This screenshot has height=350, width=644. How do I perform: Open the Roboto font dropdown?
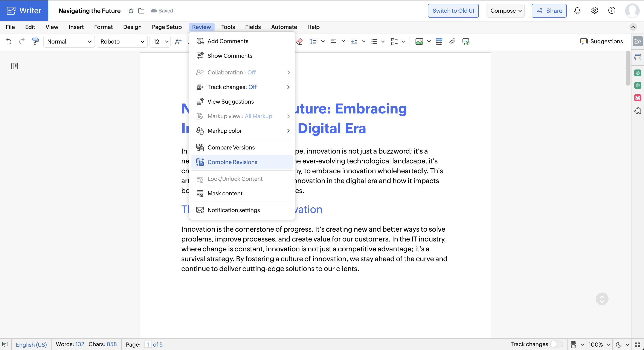tap(122, 41)
